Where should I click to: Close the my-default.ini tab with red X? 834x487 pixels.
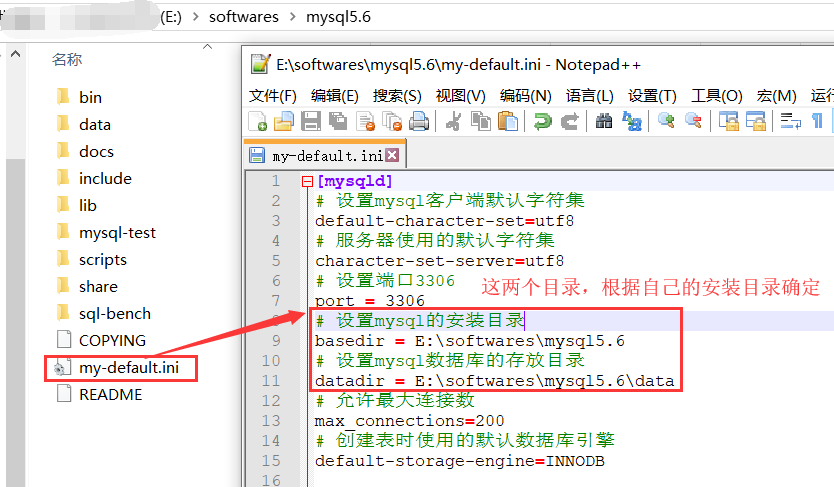[392, 155]
